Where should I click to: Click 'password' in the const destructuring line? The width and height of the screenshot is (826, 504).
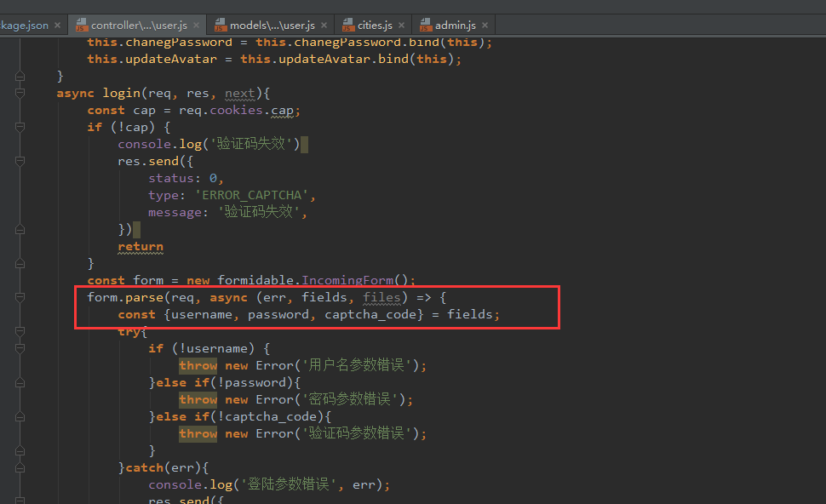point(278,314)
